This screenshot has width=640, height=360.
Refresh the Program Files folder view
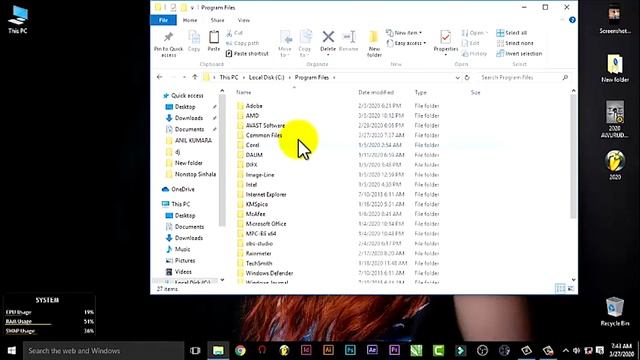point(467,78)
